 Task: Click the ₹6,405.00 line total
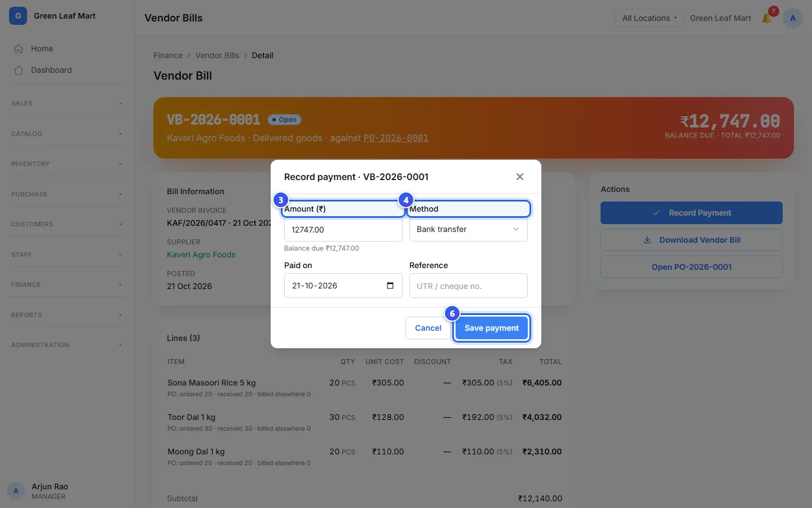542,383
